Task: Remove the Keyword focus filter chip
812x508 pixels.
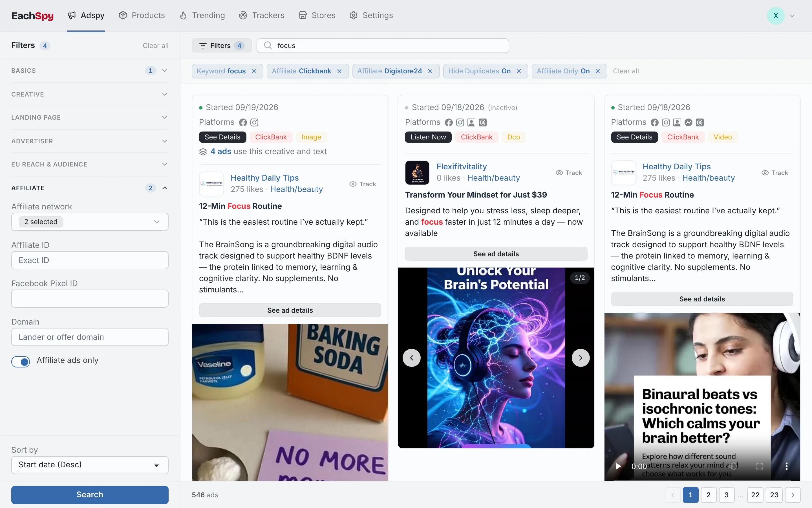Action: click(x=254, y=71)
